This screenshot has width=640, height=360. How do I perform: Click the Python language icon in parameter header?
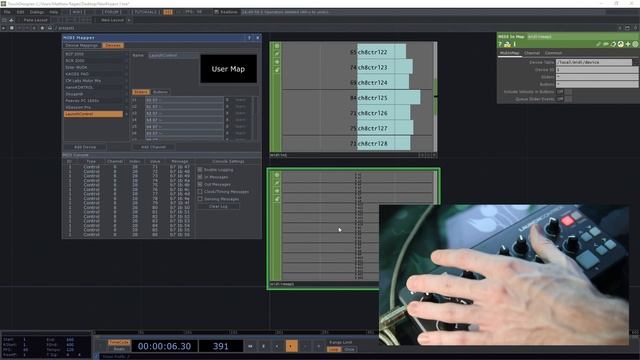tap(621, 44)
